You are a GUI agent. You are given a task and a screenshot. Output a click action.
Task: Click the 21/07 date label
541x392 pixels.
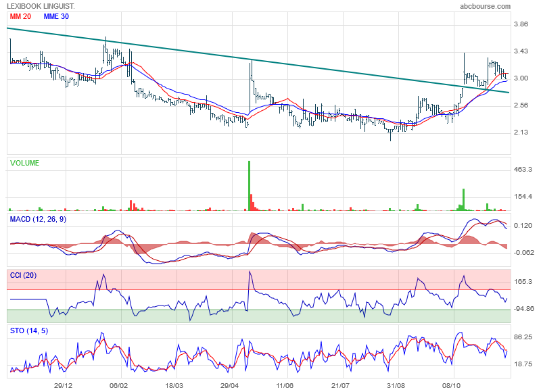340,385
